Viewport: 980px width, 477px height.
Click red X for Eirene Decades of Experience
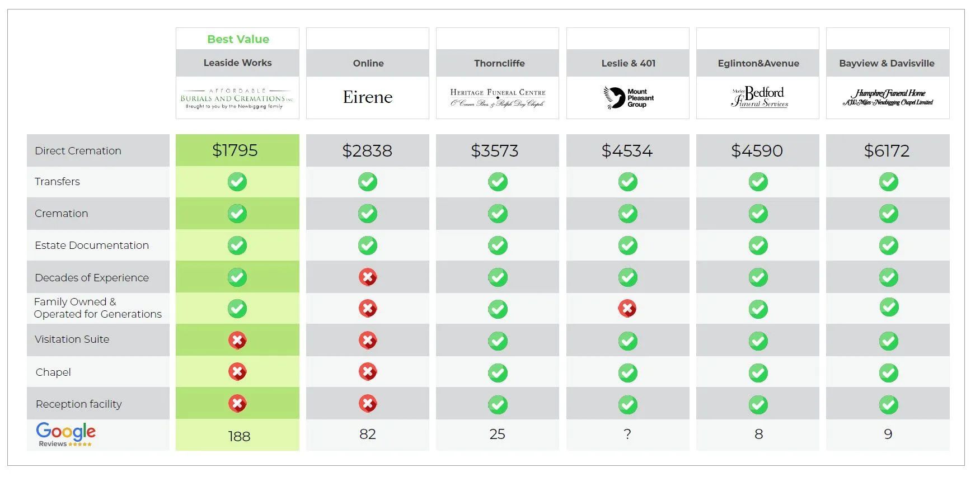(x=368, y=277)
